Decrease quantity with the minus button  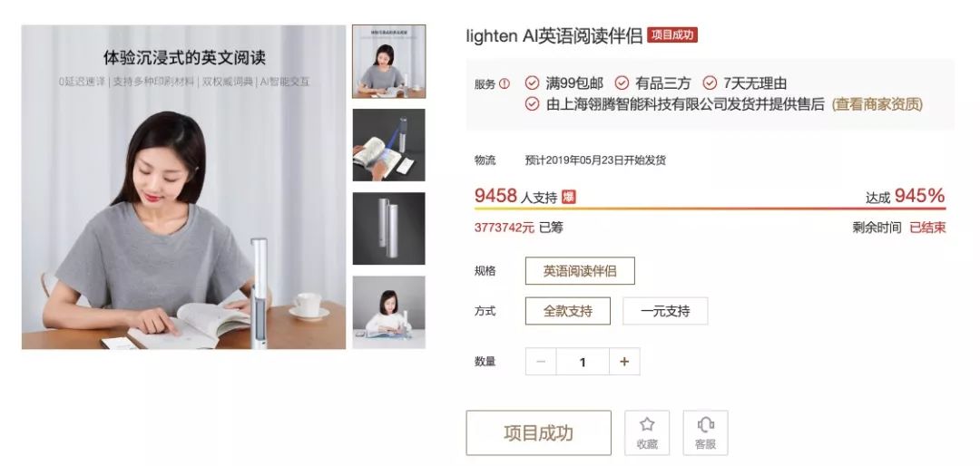point(541,362)
